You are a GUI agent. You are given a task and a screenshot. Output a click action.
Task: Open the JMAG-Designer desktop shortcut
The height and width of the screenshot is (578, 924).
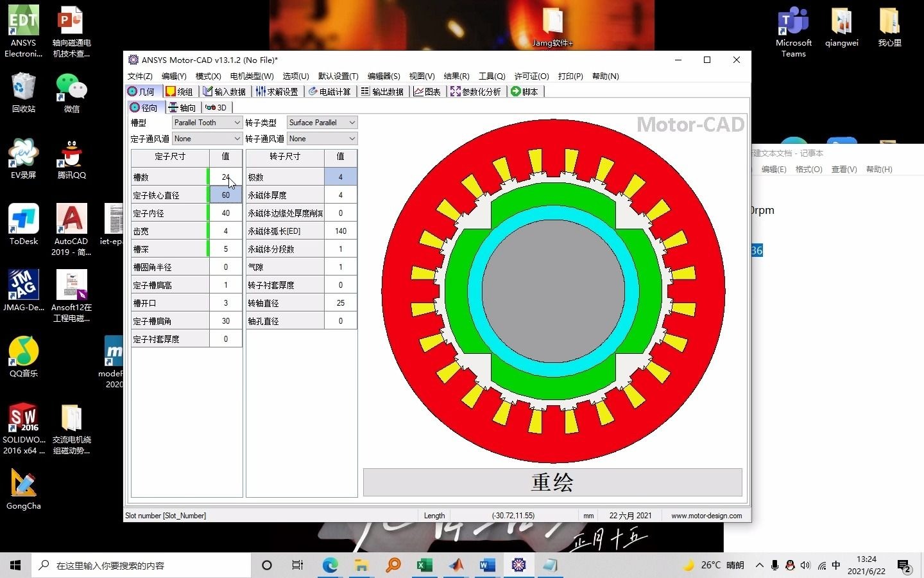[23, 290]
